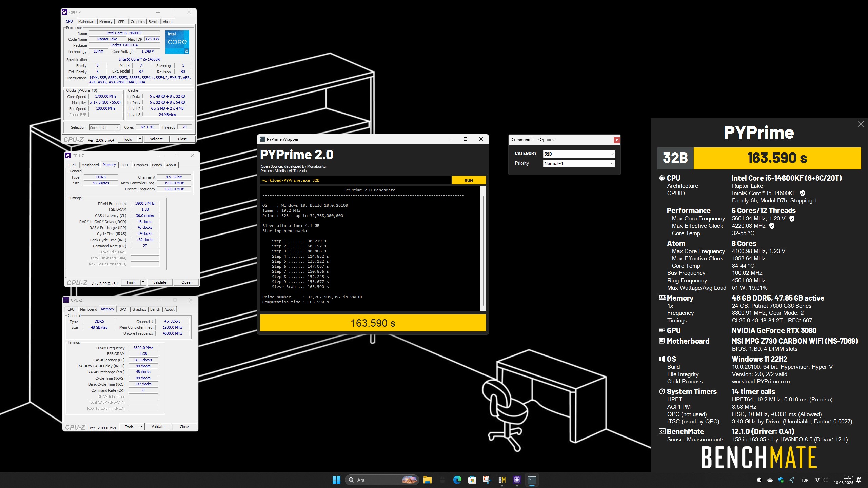This screenshot has height=488, width=868.
Task: Click the Tools button in the top CPU-Z window
Action: click(x=127, y=139)
